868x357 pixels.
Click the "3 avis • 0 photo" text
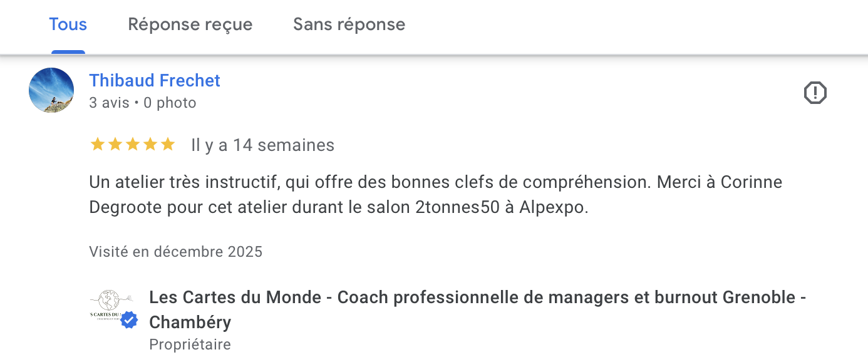click(143, 103)
